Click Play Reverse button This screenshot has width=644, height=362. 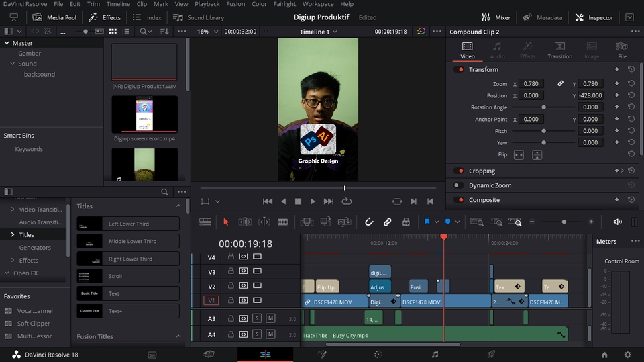coord(283,201)
